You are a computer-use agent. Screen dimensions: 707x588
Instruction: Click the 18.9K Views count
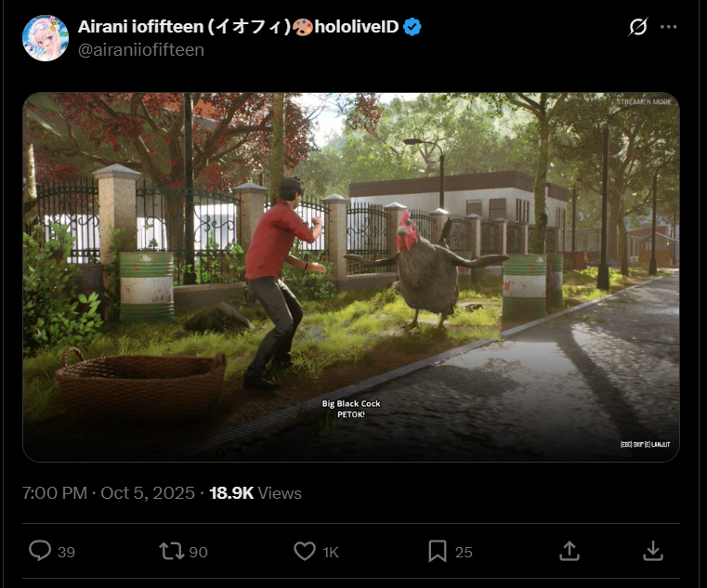coord(255,493)
